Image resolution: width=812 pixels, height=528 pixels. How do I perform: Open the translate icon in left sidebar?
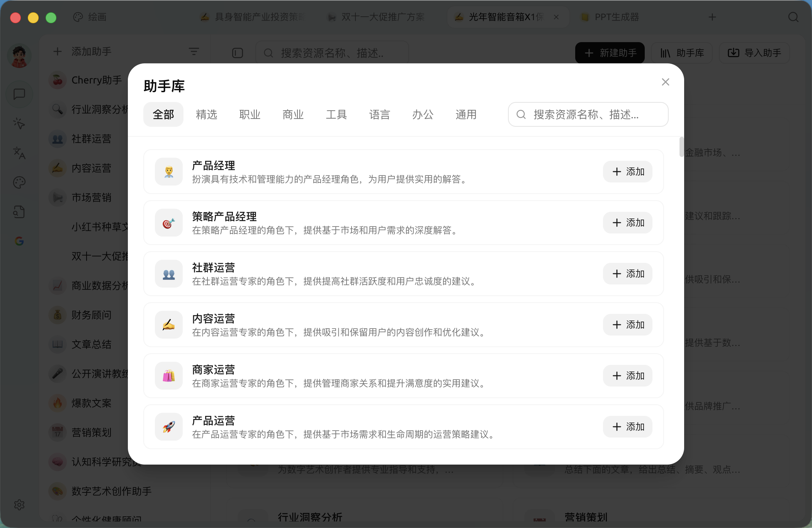19,153
